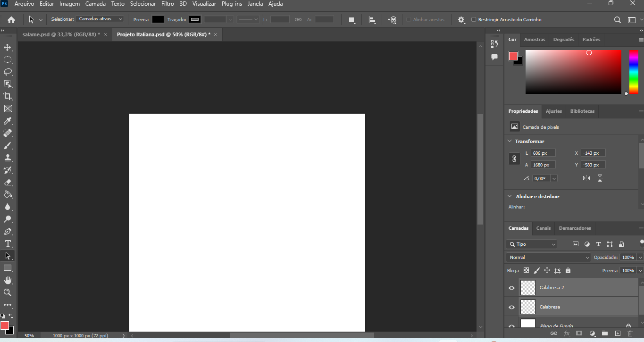
Task: Toggle the lock position button
Action: (547, 271)
